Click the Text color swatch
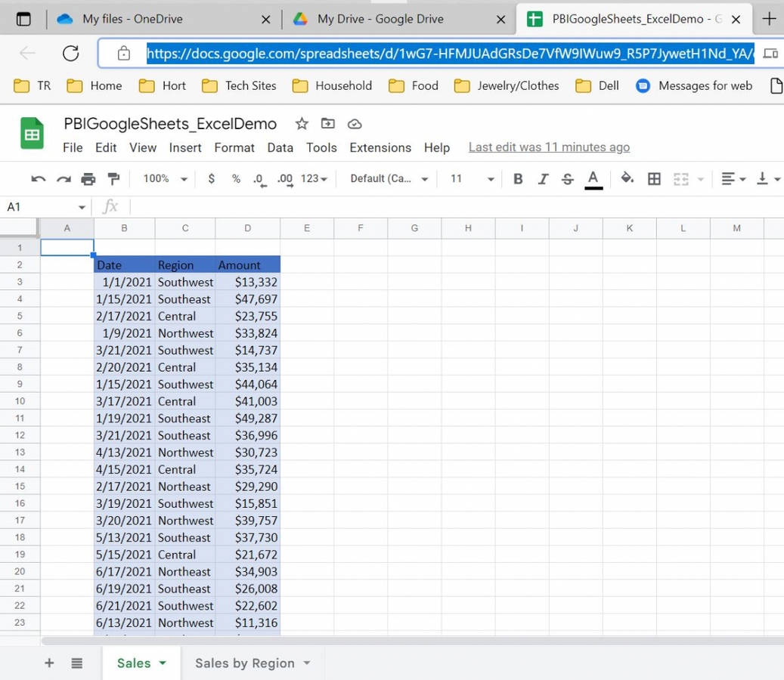This screenshot has height=680, width=784. pyautogui.click(x=593, y=178)
